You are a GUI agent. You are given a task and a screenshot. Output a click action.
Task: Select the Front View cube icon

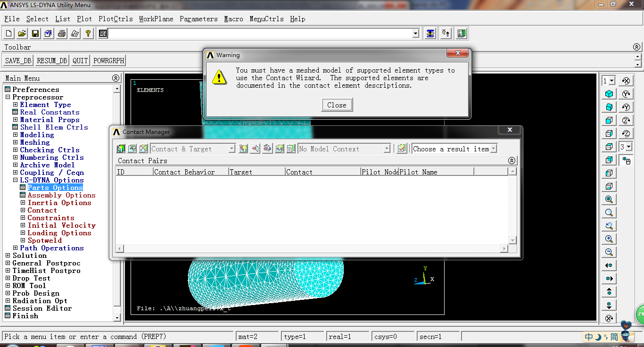609,120
